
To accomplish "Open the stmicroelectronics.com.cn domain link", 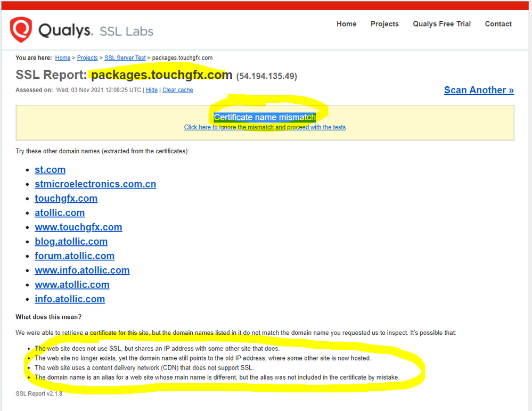I will coord(95,184).
